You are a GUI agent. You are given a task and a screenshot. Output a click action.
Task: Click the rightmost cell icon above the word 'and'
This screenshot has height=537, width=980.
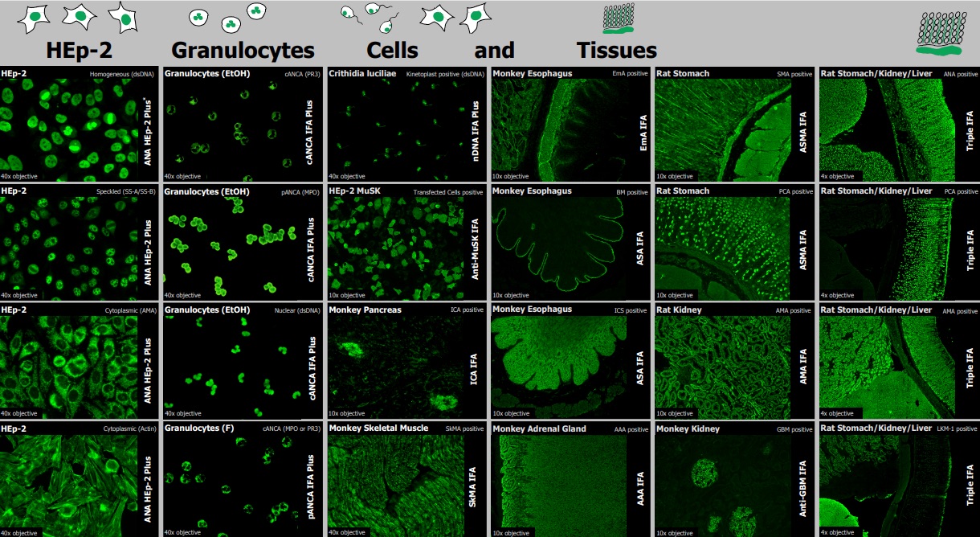pyautogui.click(x=476, y=14)
